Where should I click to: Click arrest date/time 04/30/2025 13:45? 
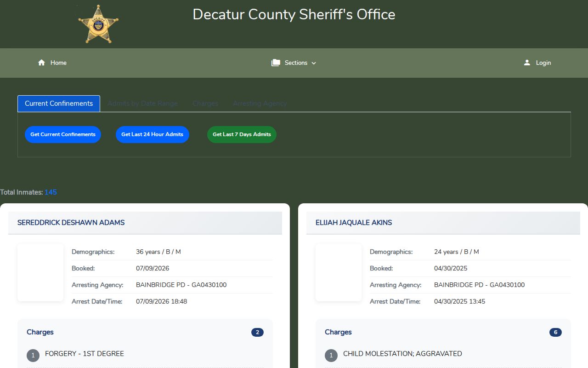[x=460, y=302]
